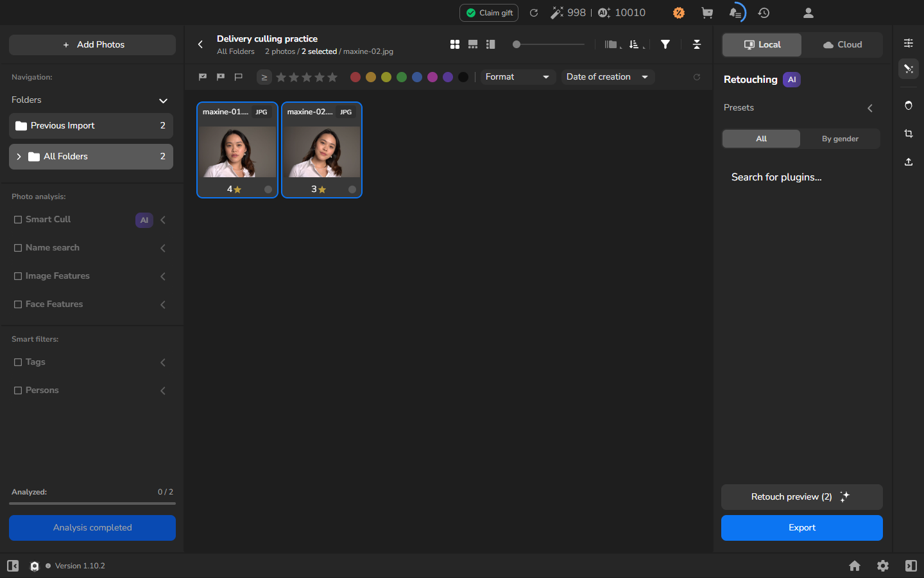Select the All presets tab

tap(762, 139)
